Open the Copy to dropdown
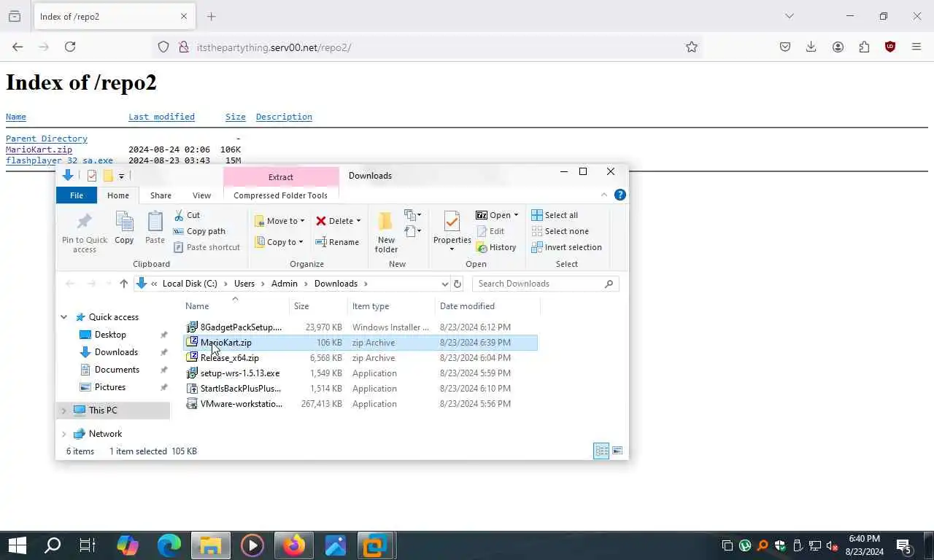 (279, 242)
